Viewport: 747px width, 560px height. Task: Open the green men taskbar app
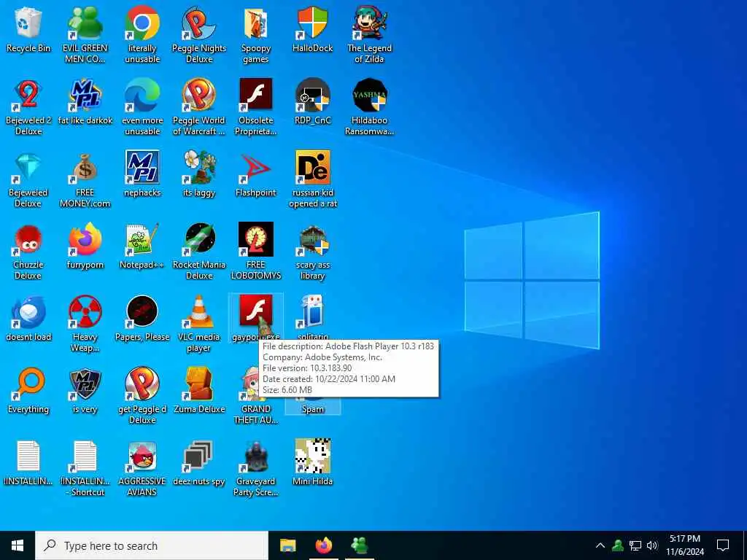[x=359, y=545]
